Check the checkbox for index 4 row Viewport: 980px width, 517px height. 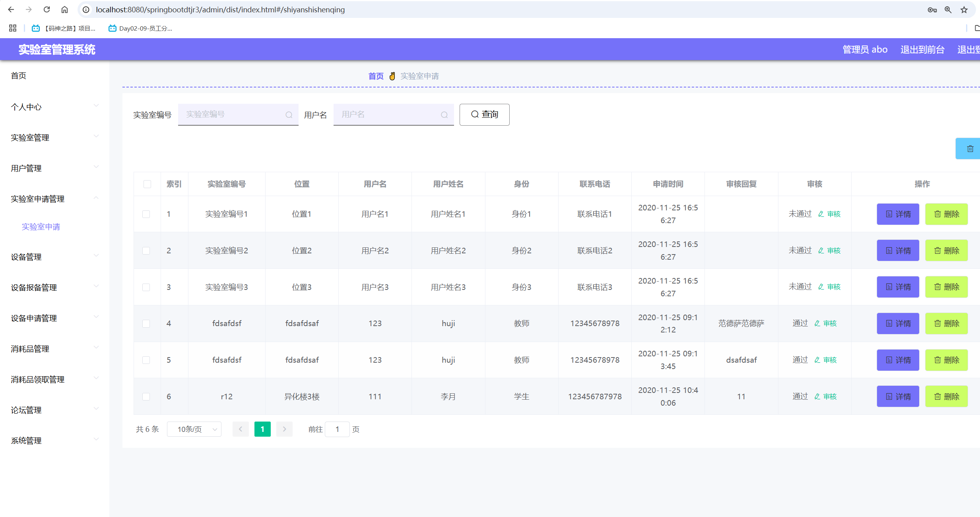[x=146, y=323]
